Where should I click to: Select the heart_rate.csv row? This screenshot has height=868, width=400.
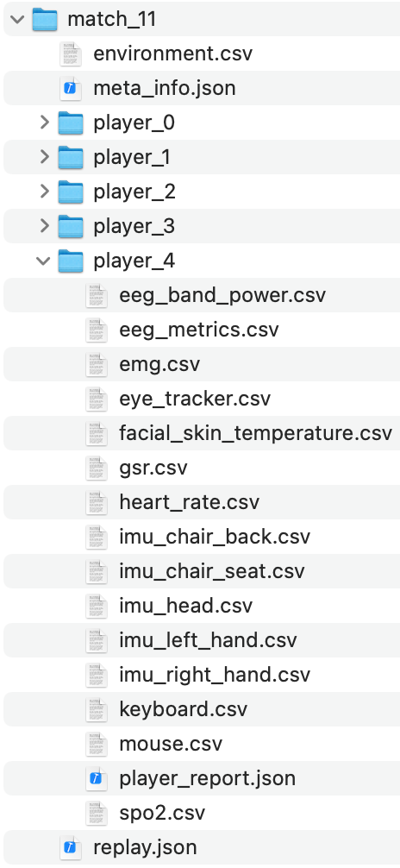click(x=202, y=502)
